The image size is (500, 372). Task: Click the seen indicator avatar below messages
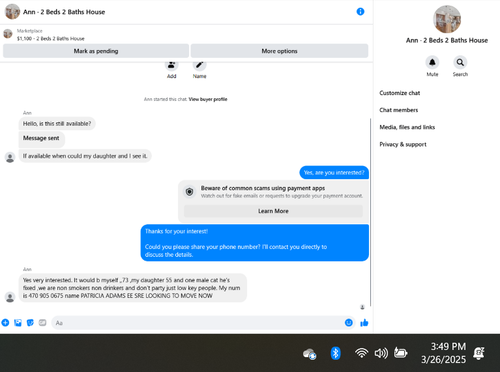coord(362,307)
